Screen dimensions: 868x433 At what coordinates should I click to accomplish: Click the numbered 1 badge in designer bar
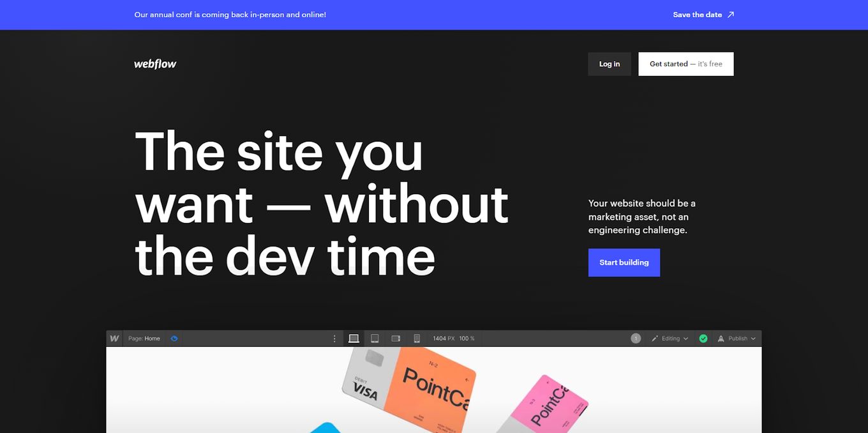point(636,338)
